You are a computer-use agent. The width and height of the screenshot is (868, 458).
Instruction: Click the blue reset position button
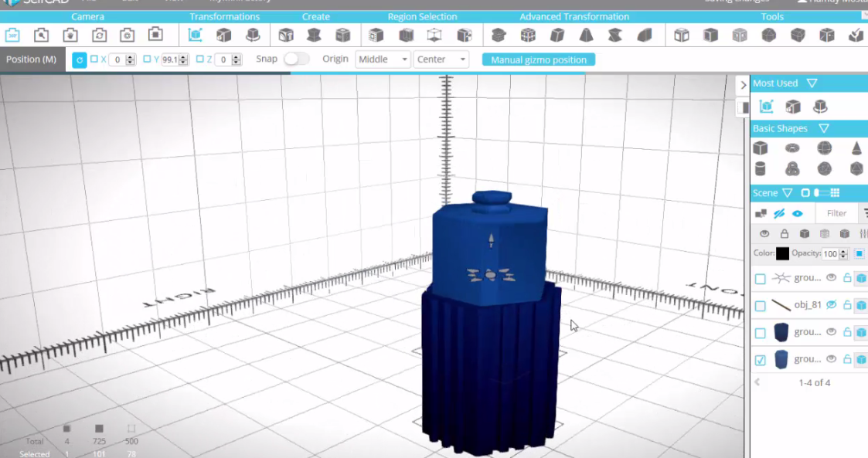79,59
